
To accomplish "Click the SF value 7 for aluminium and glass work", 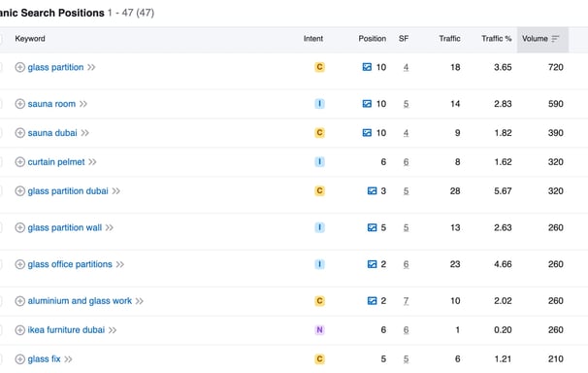I will click(406, 301).
